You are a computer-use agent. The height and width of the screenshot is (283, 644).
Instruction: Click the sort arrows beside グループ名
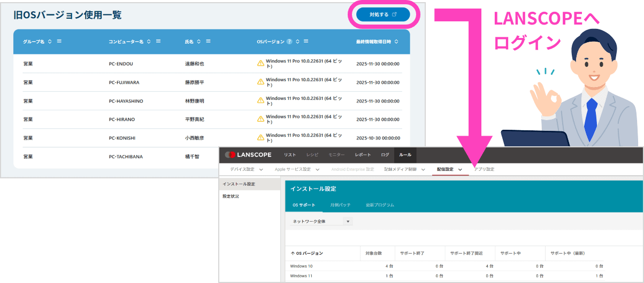50,41
